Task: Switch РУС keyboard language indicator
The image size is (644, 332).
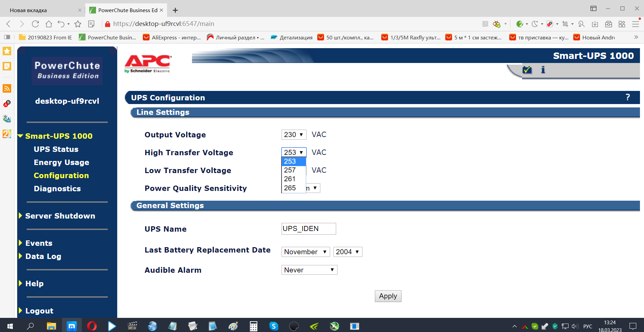Action: pos(588,326)
